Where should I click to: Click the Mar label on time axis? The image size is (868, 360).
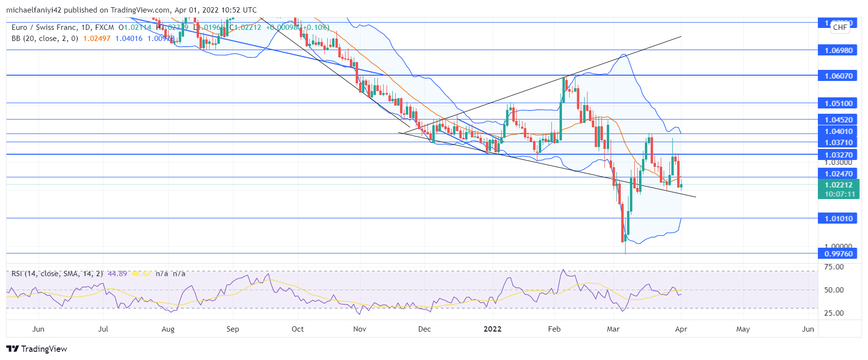pos(613,329)
